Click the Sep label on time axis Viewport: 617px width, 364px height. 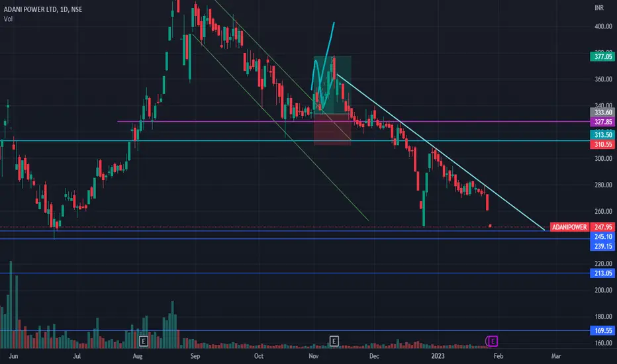(x=195, y=356)
